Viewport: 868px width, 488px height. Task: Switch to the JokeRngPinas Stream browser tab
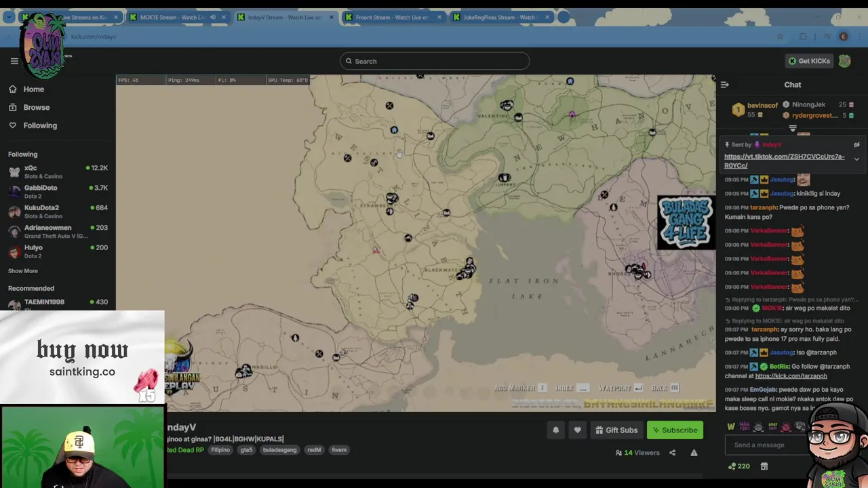click(502, 17)
